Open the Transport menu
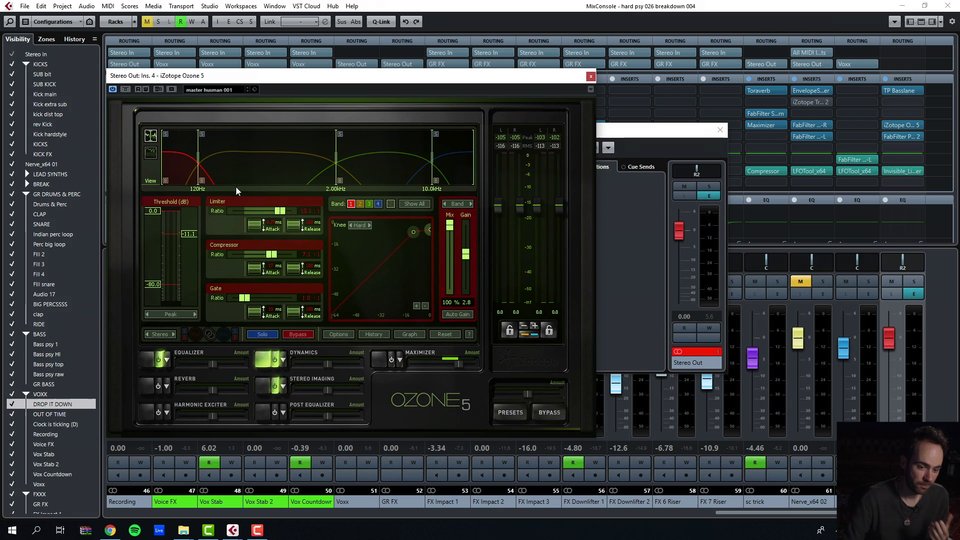 pyautogui.click(x=181, y=6)
